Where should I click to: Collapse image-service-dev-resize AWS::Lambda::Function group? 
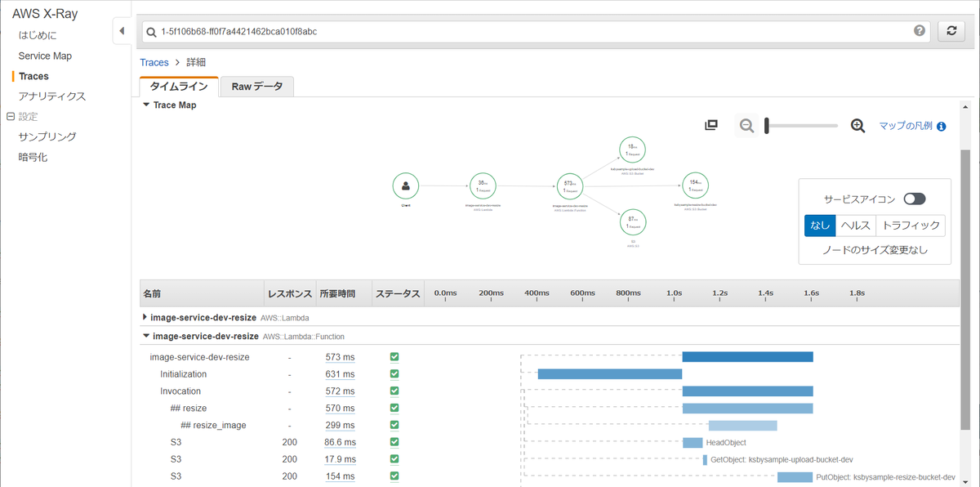pos(146,336)
